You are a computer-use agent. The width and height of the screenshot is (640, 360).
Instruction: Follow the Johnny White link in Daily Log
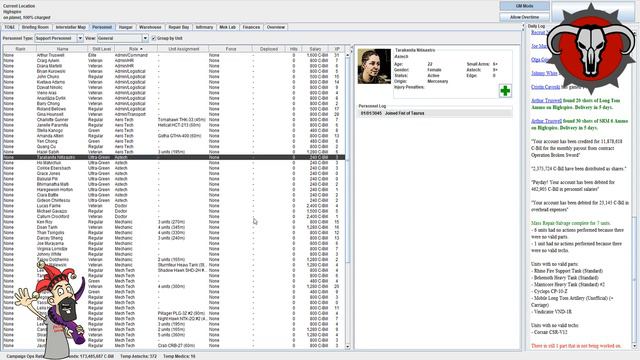click(x=544, y=73)
